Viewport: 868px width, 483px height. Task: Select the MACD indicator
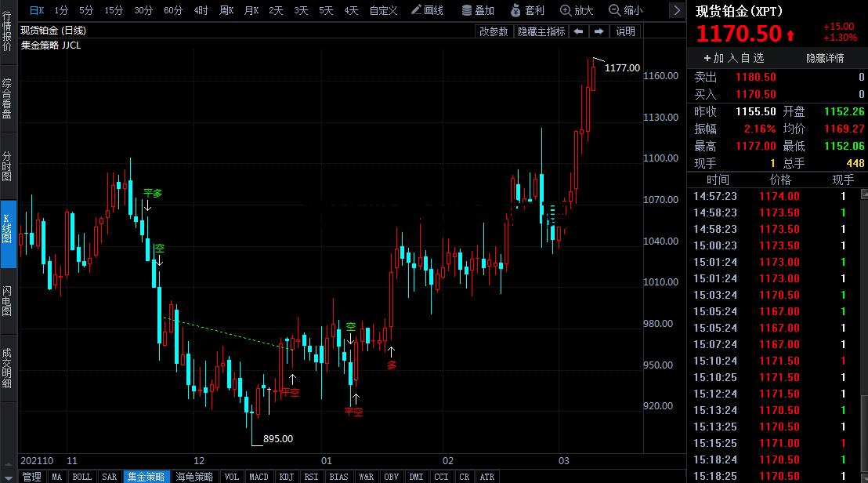point(259,477)
